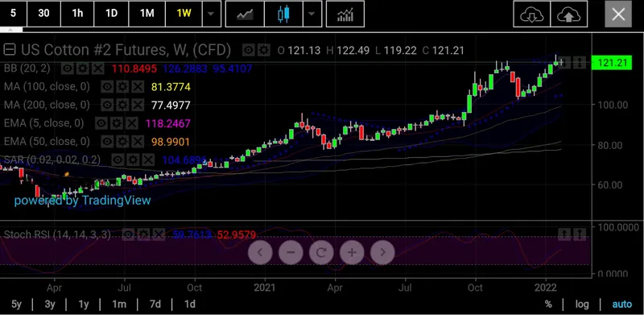Viewport: 644px width, 315px height.
Task: Open settings gear for MA 100 indicator
Action: point(122,87)
